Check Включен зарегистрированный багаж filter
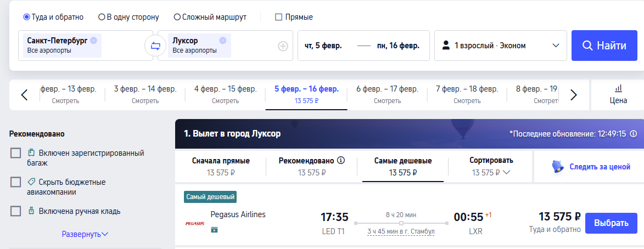The width and height of the screenshot is (644, 249). point(16,153)
